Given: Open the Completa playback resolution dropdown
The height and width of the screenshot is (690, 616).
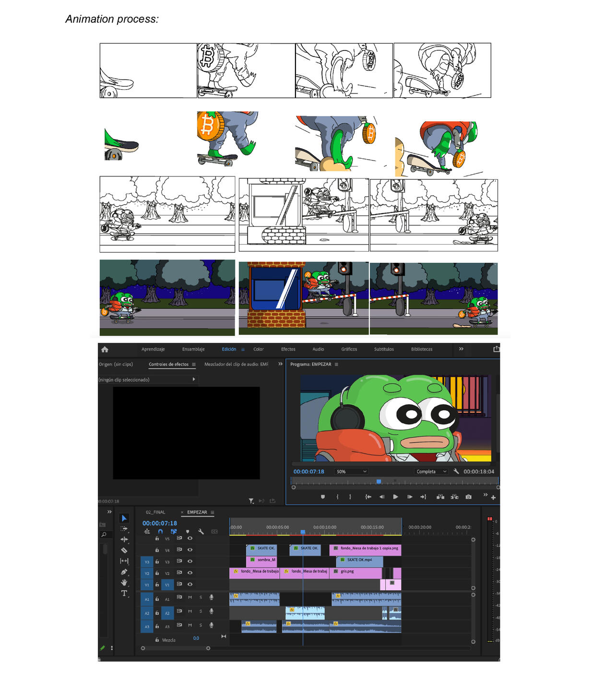Looking at the screenshot, I should 431,472.
